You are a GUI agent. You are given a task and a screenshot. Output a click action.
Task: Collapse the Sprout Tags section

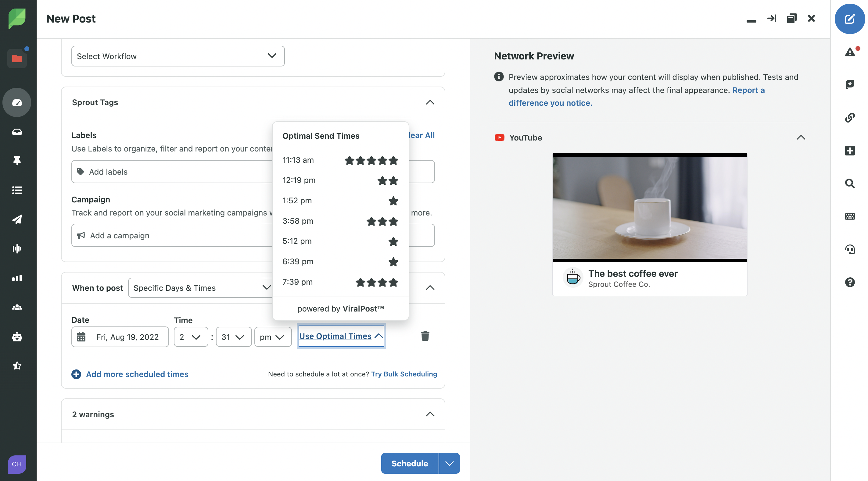click(x=430, y=102)
